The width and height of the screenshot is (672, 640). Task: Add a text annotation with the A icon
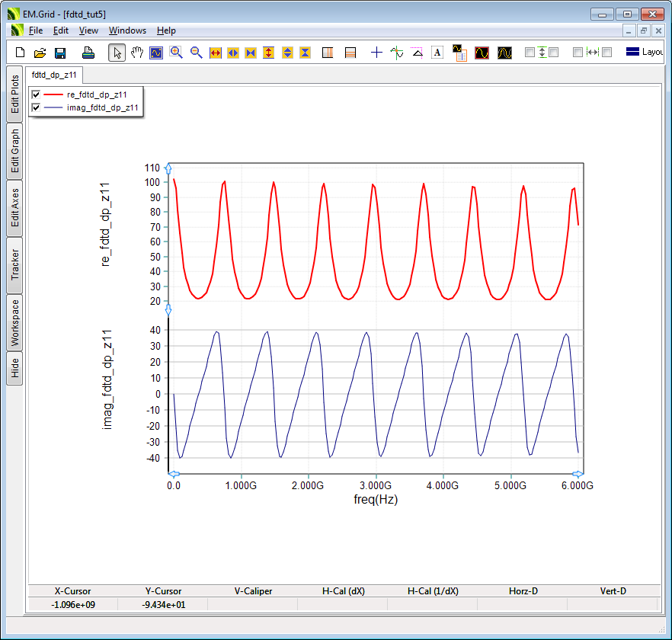pyautogui.click(x=437, y=53)
